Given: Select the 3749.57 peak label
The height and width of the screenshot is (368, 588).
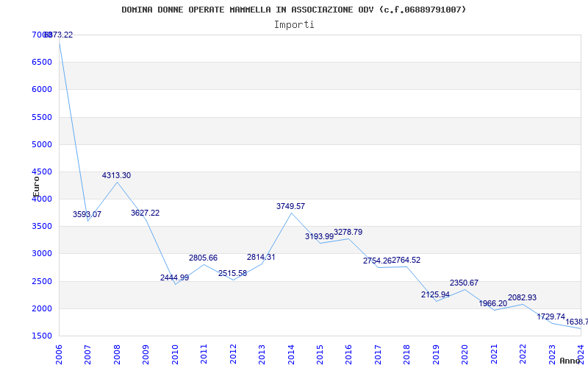Looking at the screenshot, I should tap(290, 206).
